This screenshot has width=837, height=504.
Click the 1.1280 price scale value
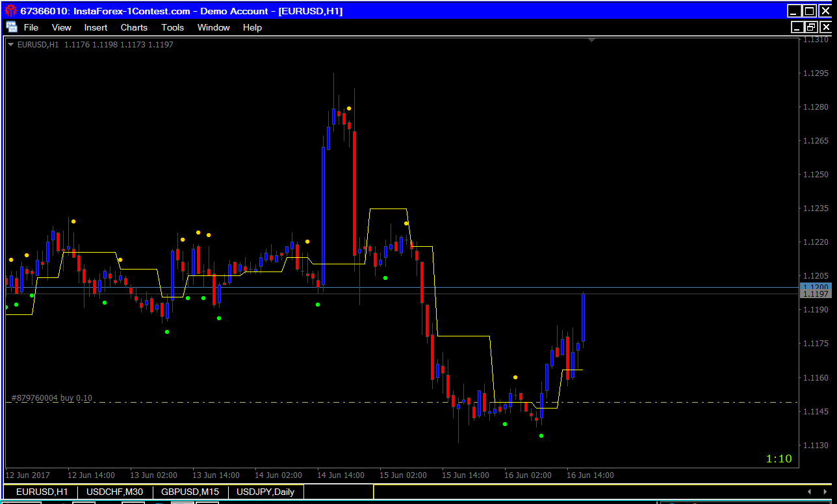pos(816,107)
